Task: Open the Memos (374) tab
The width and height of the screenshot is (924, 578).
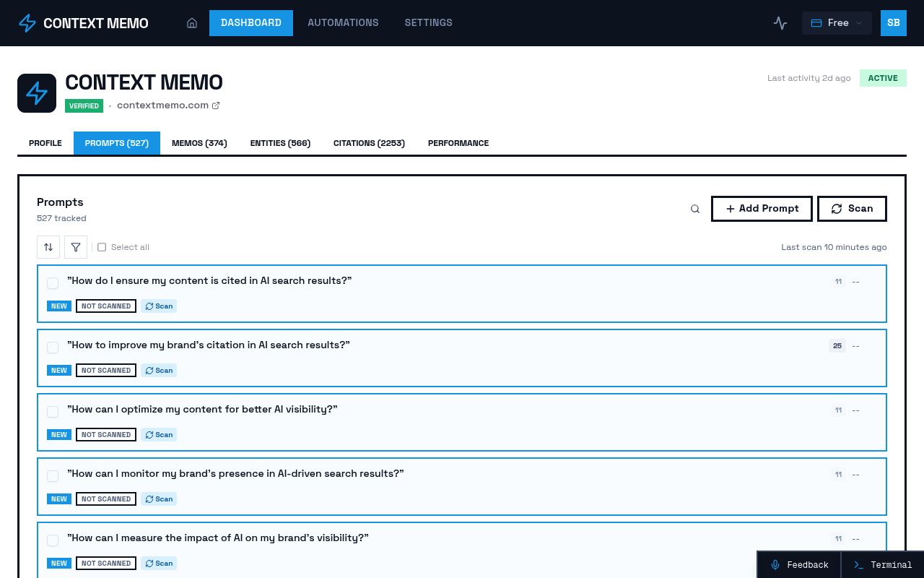Action: 199,143
